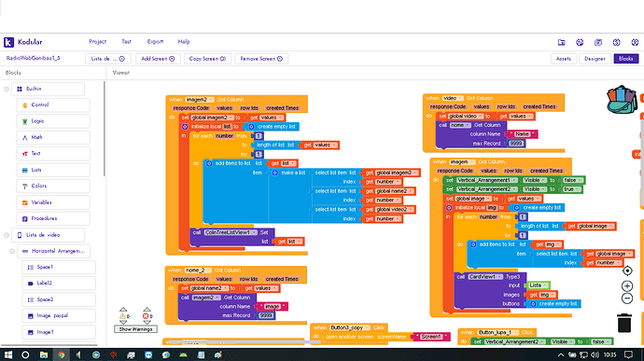Open the Procedures blocks category
Image resolution: width=644 pixels, height=361 pixels.
click(53, 218)
